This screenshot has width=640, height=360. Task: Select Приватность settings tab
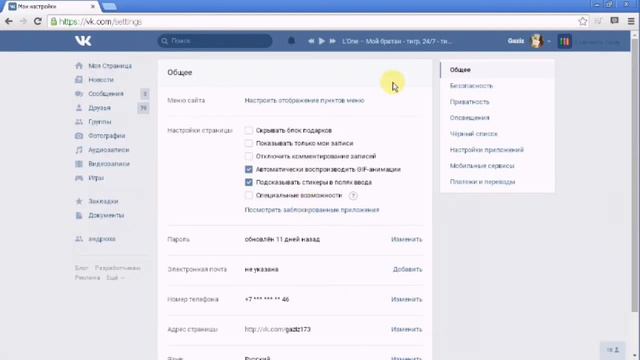tap(497, 102)
